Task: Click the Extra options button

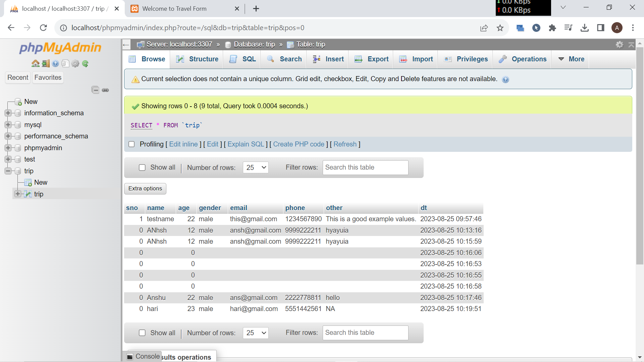Action: (x=145, y=188)
